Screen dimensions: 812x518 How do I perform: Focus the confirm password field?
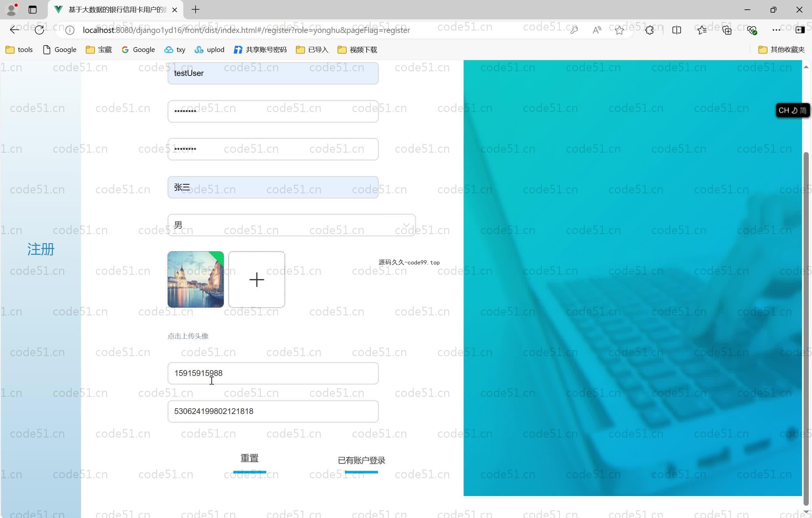click(273, 149)
